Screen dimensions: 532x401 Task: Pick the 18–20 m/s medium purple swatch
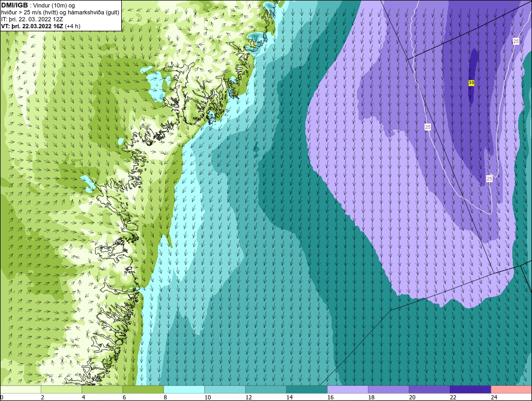[388, 389]
